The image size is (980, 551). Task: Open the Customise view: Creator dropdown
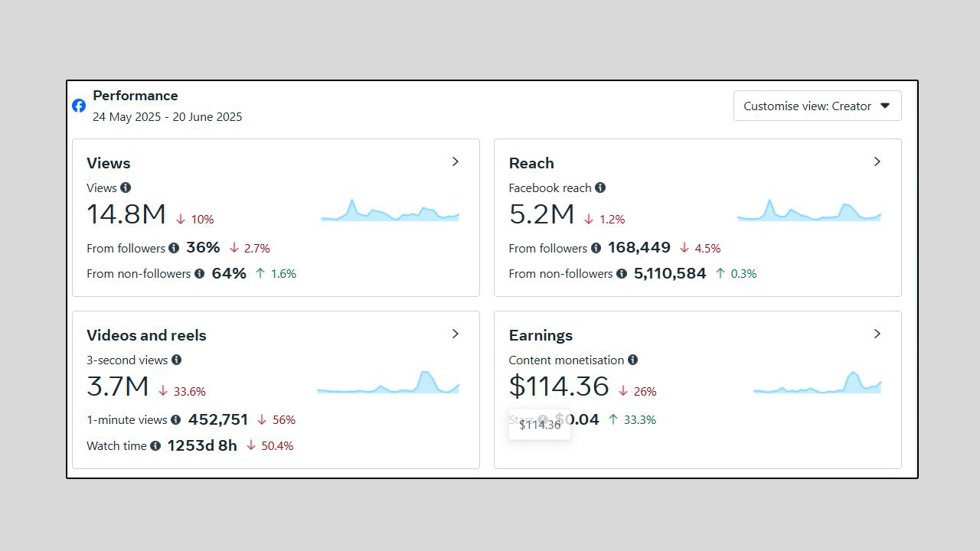tap(818, 106)
